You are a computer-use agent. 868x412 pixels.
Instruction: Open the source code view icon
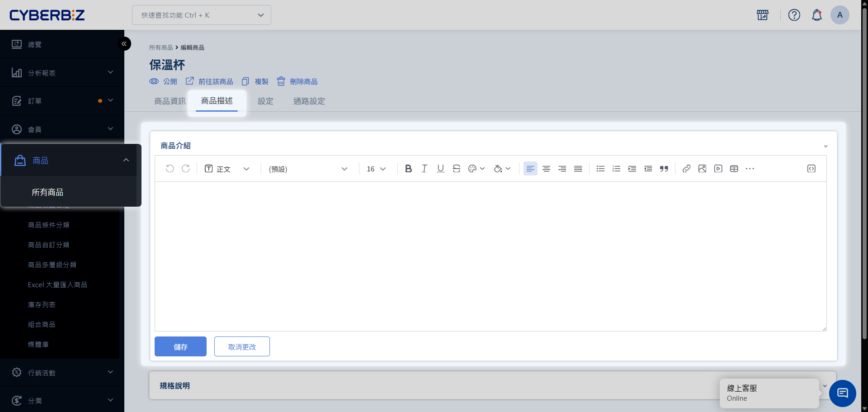811,169
